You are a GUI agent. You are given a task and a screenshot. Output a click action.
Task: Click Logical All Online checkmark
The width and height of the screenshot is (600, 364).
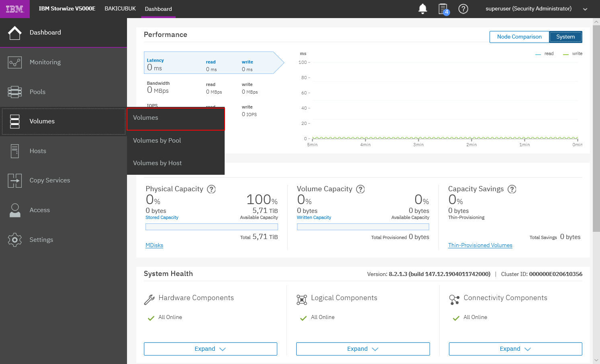point(303,318)
